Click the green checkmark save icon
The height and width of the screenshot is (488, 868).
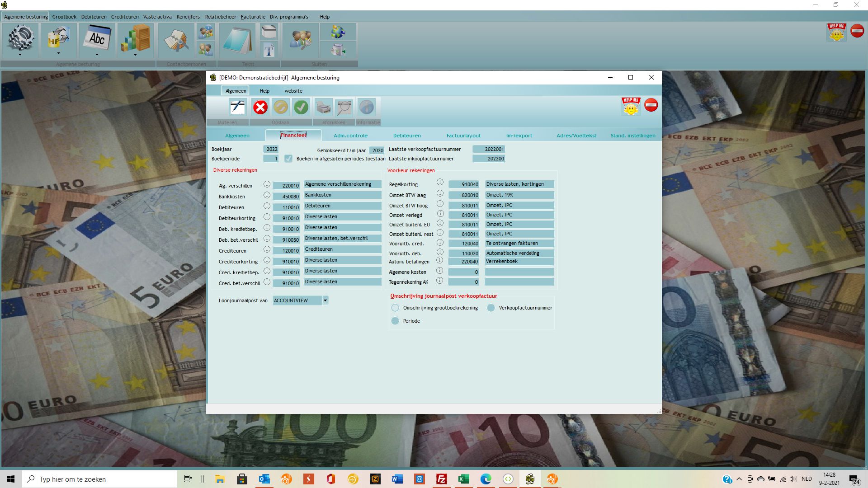click(301, 107)
